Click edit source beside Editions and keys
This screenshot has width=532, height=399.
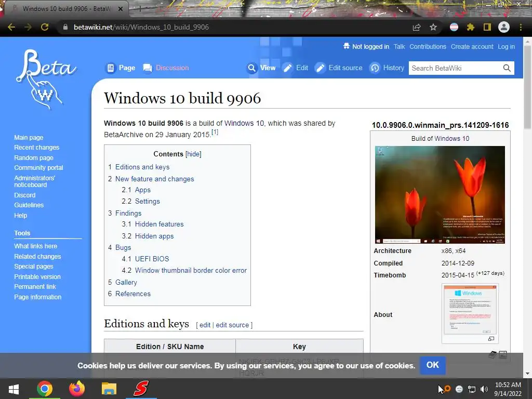point(232,325)
